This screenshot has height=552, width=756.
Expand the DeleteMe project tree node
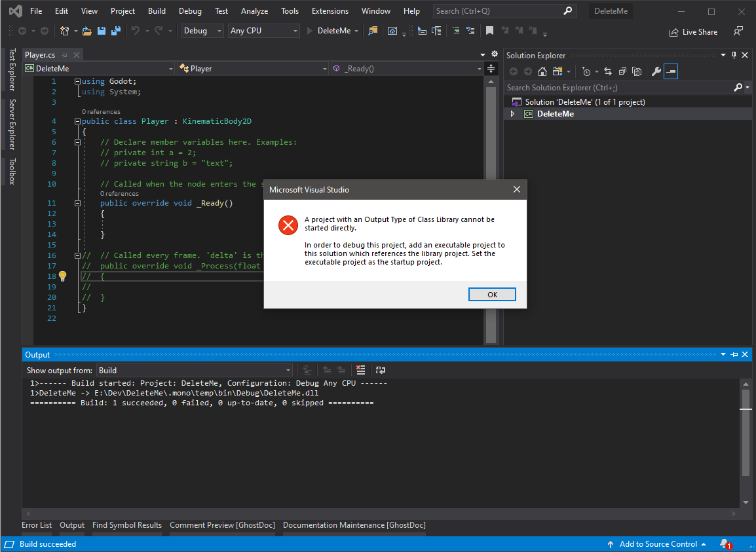(512, 114)
